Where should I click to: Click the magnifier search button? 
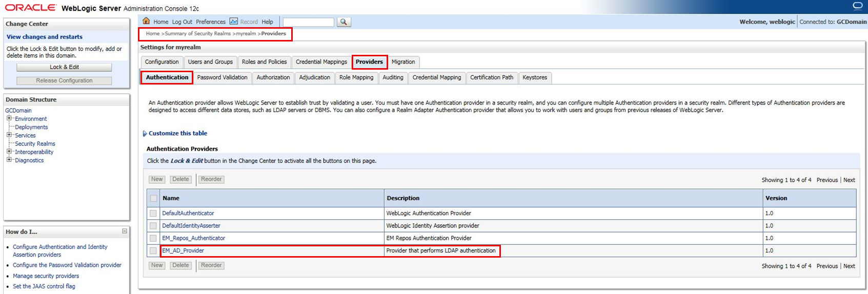click(344, 22)
